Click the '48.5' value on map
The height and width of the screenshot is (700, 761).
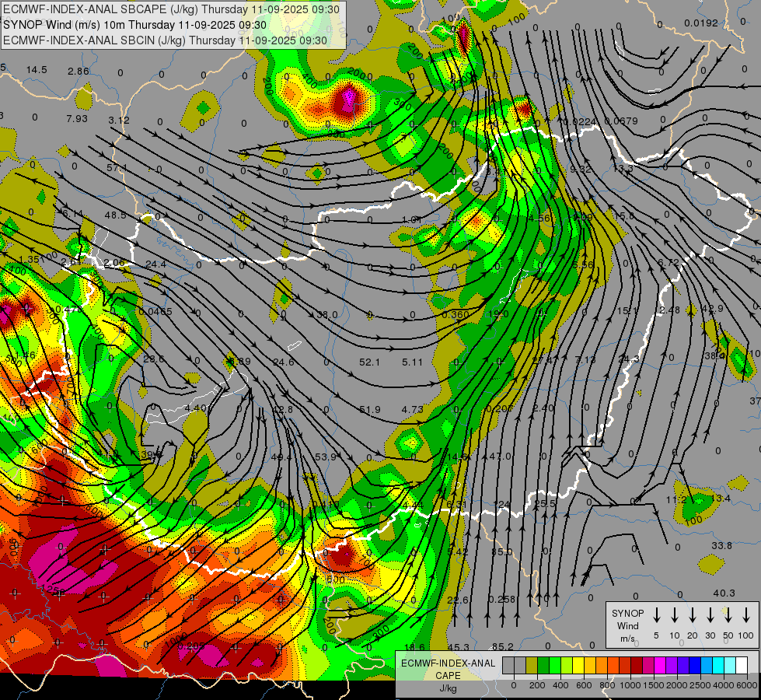116,215
